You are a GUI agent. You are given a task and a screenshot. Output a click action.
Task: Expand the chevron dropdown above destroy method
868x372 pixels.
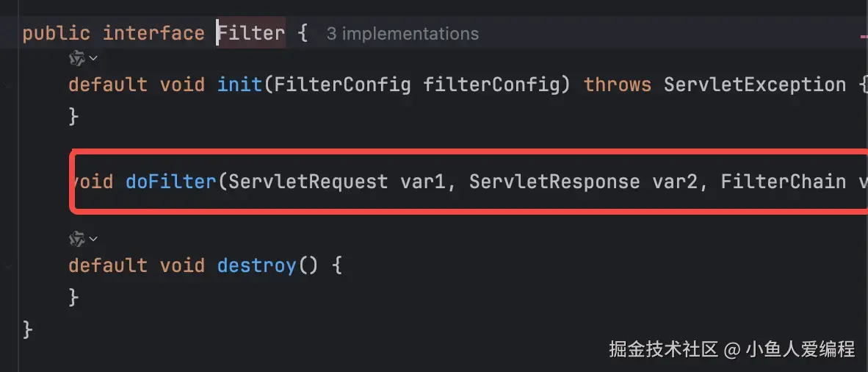pos(94,238)
